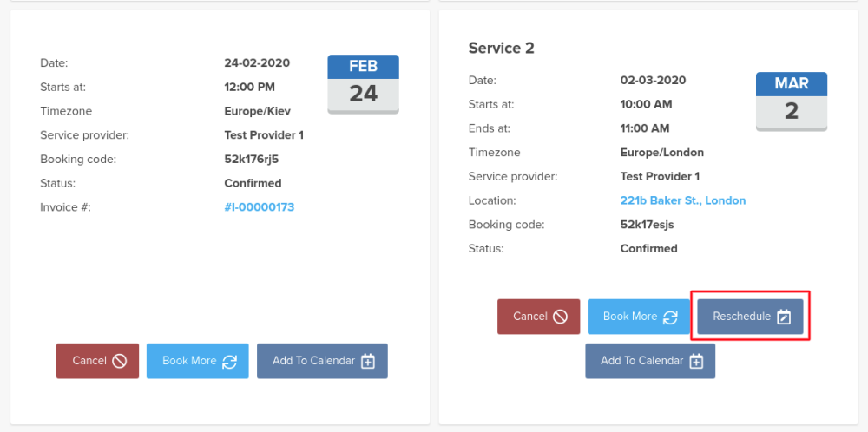Click the calendar edit icon in the Reschedule button

click(x=784, y=317)
